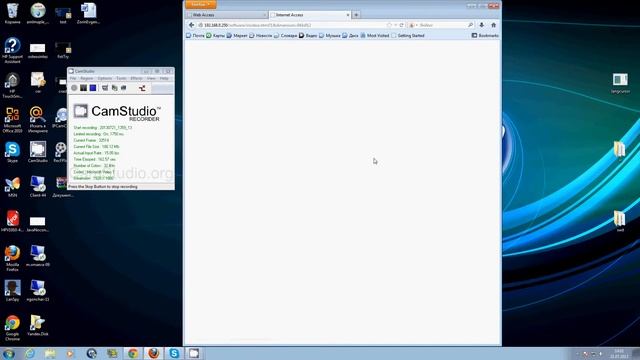Click the CamStudio icon in the taskbar
Image resolution: width=640 pixels, height=360 pixels.
[194, 353]
